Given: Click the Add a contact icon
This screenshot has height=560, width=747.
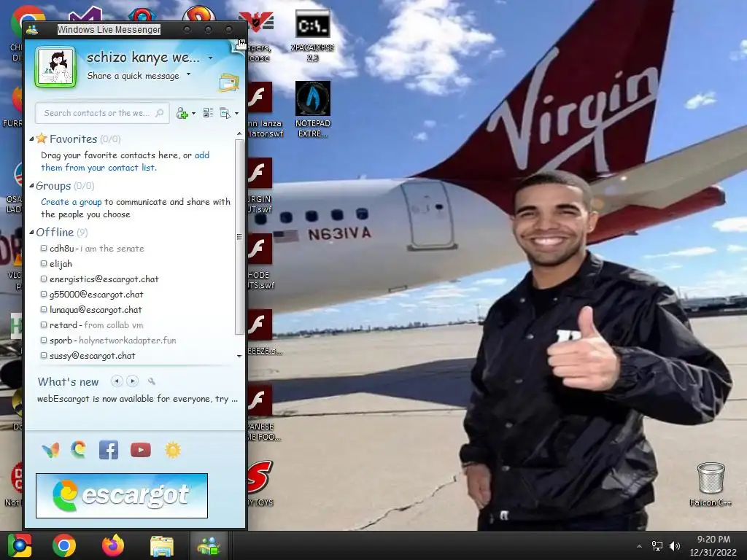Looking at the screenshot, I should pyautogui.click(x=182, y=113).
